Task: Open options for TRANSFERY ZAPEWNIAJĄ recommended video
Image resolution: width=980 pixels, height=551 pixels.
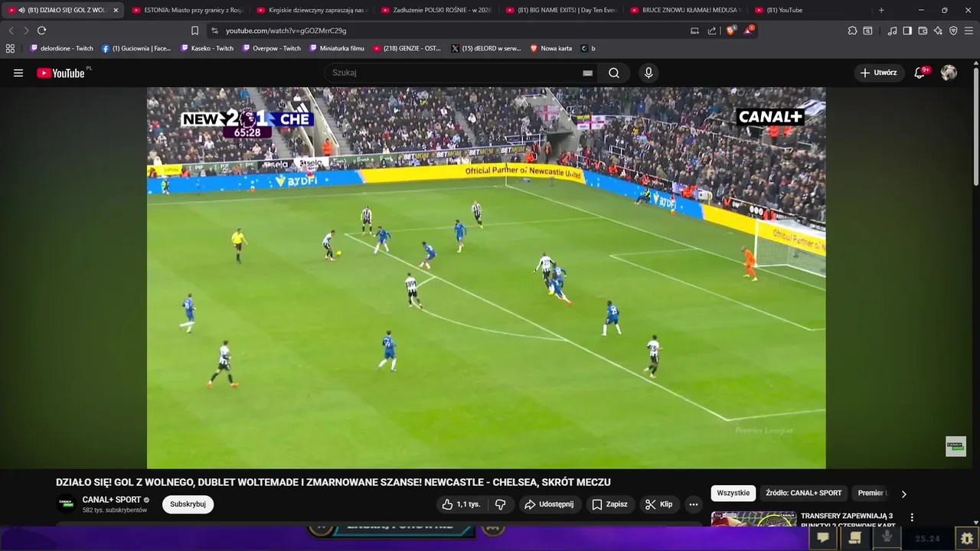Action: pyautogui.click(x=912, y=517)
